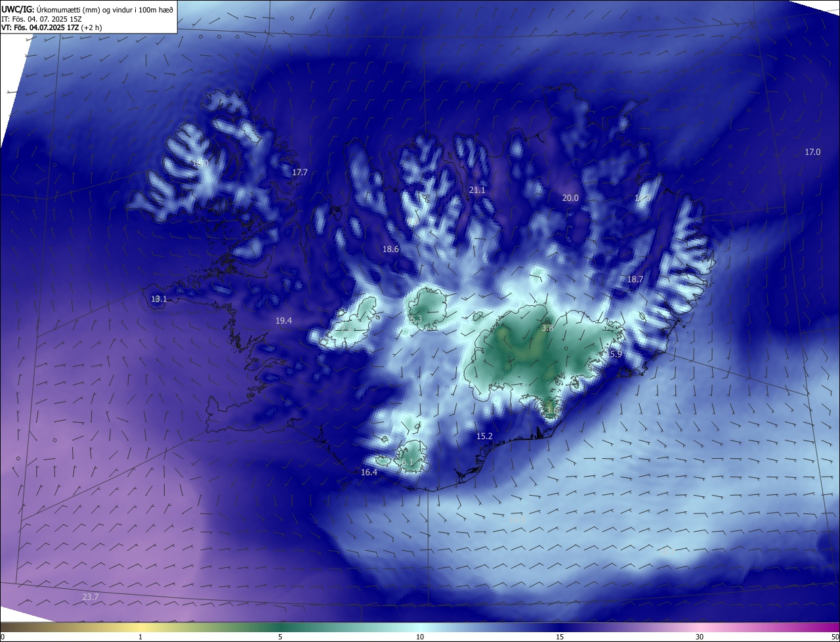Click the 3.8 value label on the glacier
The height and width of the screenshot is (642, 840).
point(547,327)
